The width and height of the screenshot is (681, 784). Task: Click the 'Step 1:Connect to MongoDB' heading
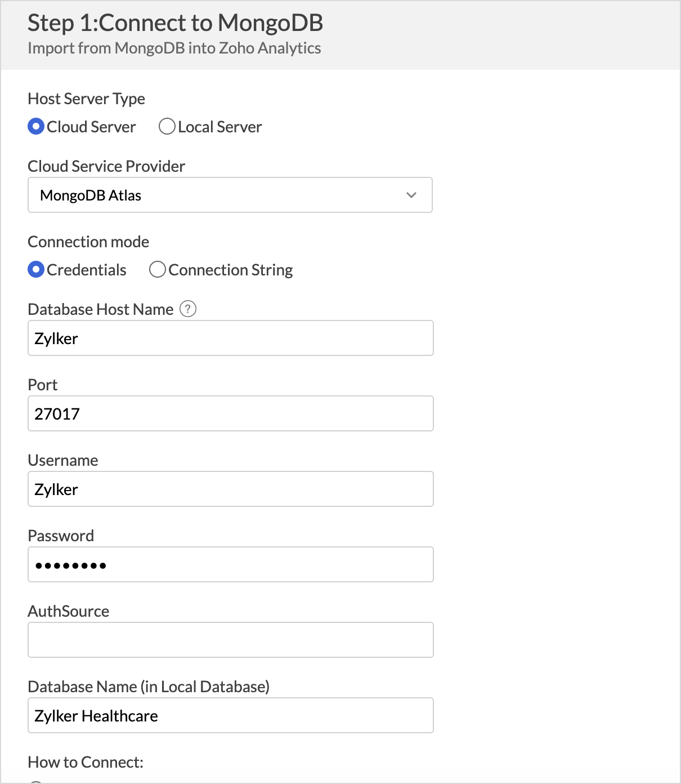(x=176, y=23)
